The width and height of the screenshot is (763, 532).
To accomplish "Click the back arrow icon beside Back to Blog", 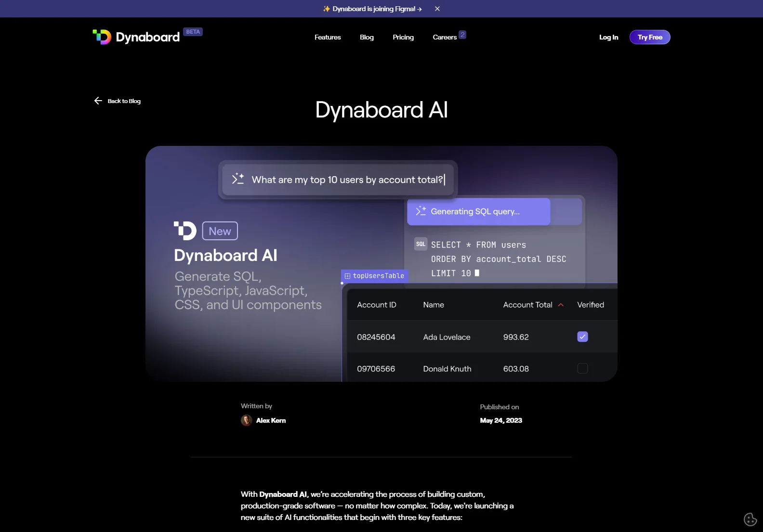I will [98, 101].
